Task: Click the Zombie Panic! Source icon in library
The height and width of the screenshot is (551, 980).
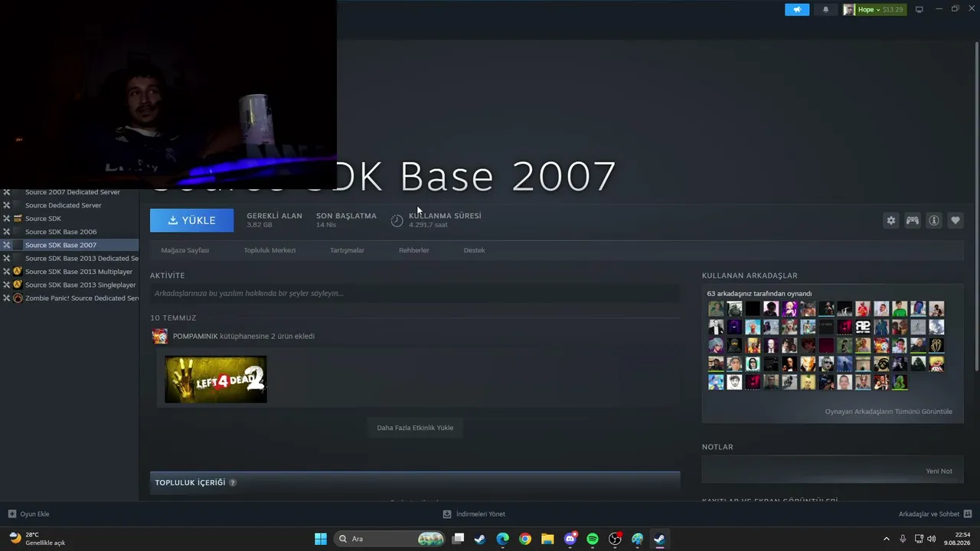Action: click(x=18, y=298)
